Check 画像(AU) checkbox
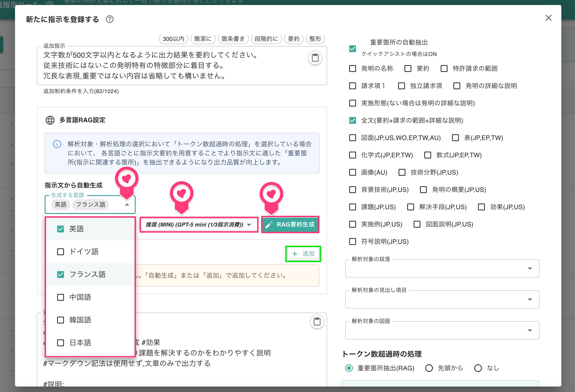The height and width of the screenshot is (392, 575). pyautogui.click(x=353, y=173)
